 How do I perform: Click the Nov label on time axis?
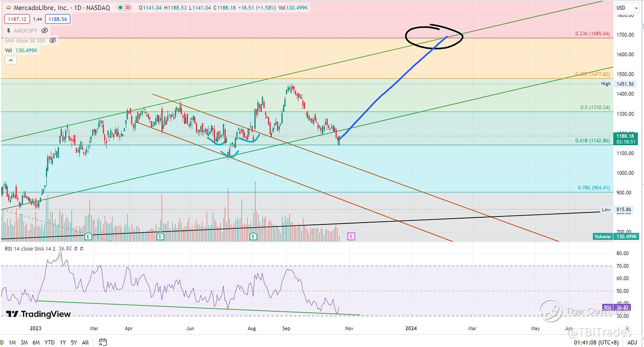[x=349, y=328]
